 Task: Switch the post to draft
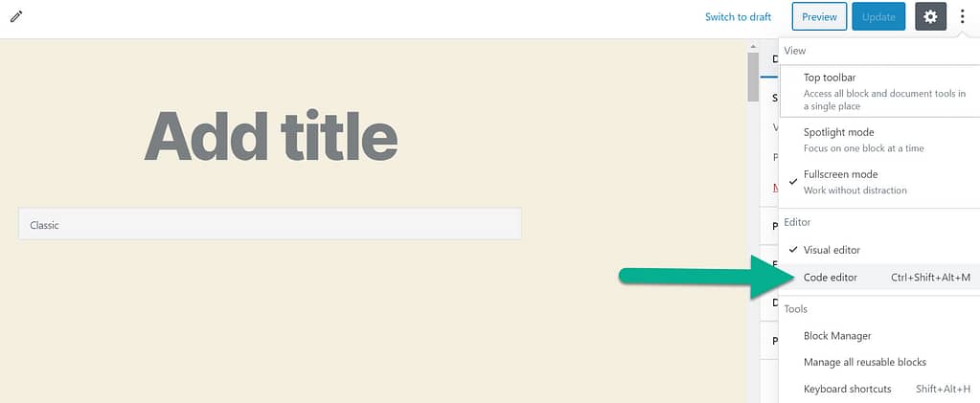pyautogui.click(x=738, y=16)
